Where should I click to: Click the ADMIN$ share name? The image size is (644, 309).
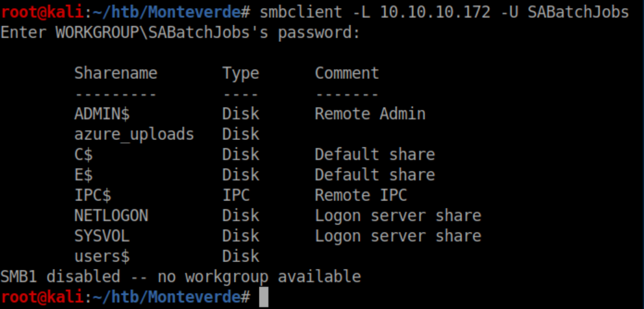tap(102, 114)
